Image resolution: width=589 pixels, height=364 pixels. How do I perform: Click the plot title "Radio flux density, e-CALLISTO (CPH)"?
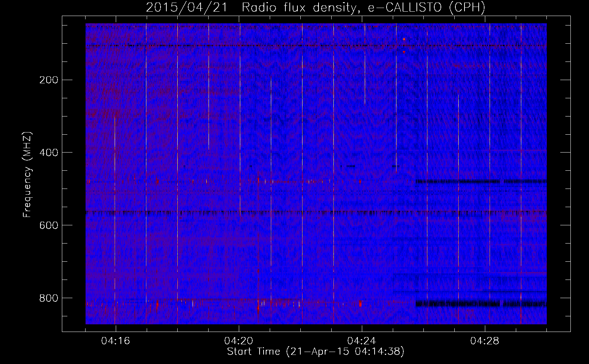click(x=363, y=8)
